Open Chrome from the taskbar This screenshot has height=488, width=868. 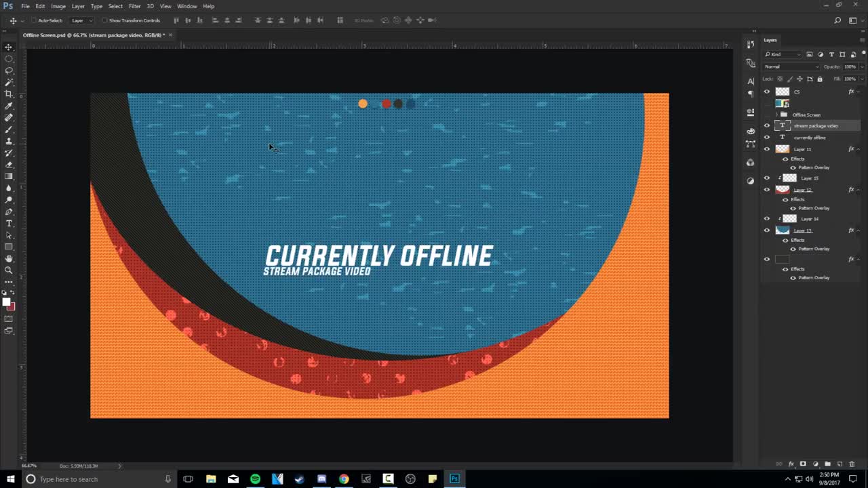tap(344, 479)
